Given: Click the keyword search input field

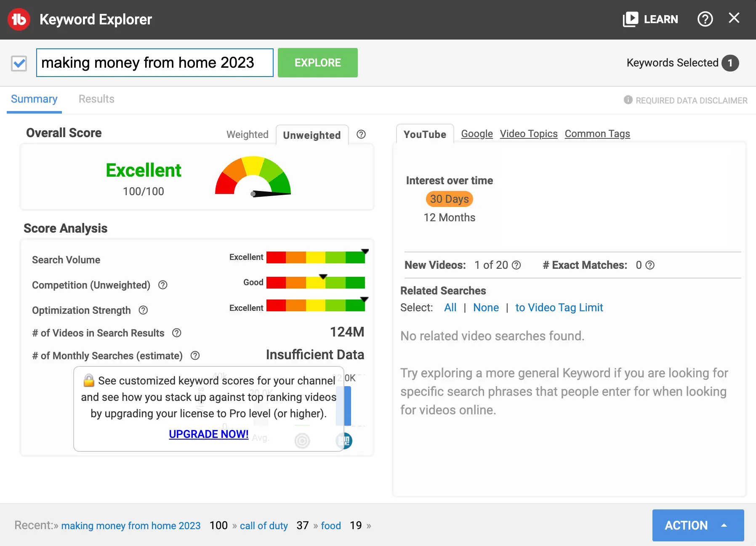Looking at the screenshot, I should point(154,63).
